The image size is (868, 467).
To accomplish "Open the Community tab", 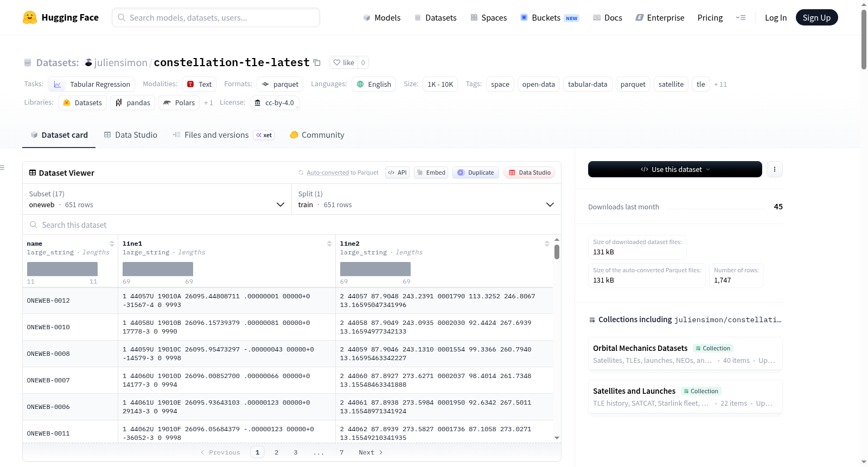I will pyautogui.click(x=317, y=135).
